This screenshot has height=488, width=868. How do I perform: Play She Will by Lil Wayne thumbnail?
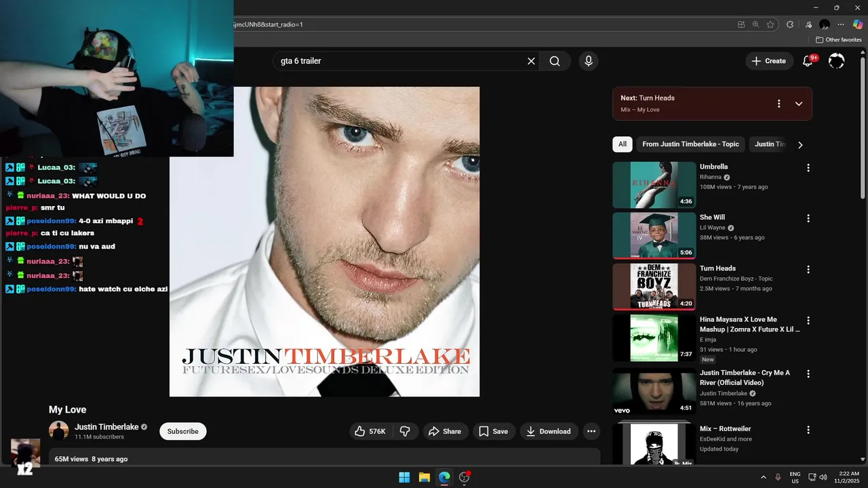[x=654, y=235]
